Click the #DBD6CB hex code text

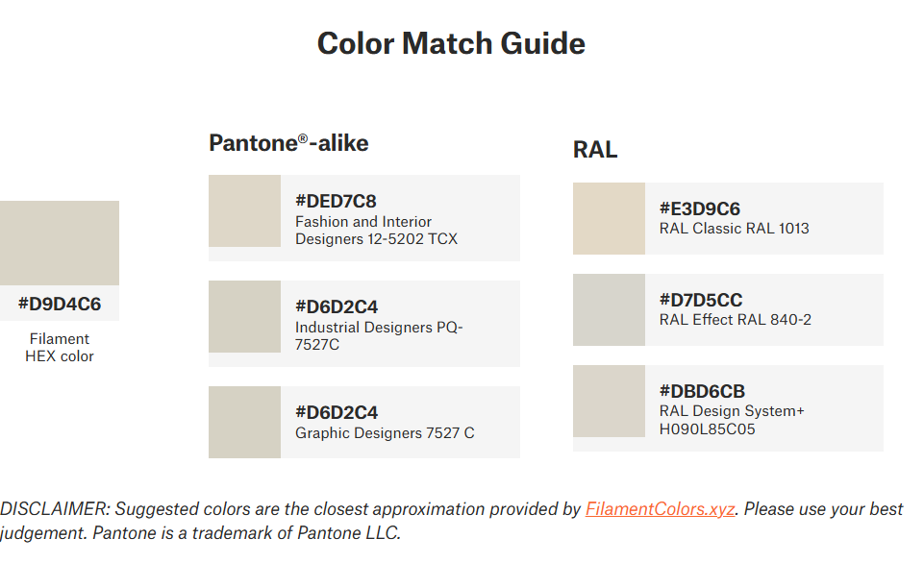pos(702,391)
